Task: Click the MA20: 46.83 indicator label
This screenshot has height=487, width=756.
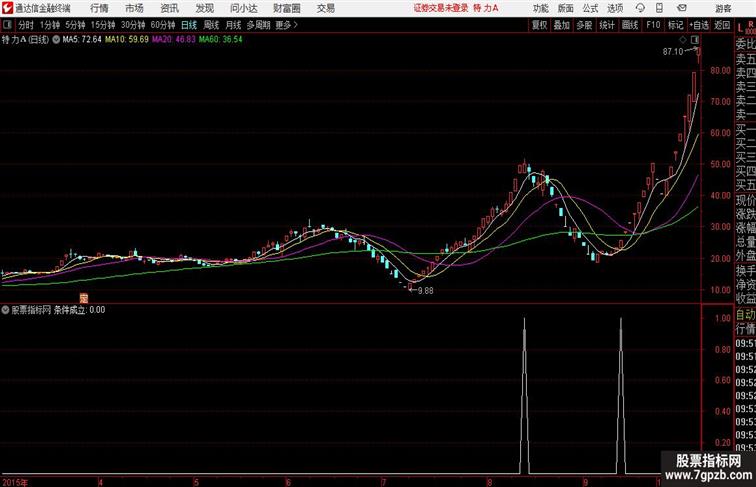Action: click(x=174, y=40)
